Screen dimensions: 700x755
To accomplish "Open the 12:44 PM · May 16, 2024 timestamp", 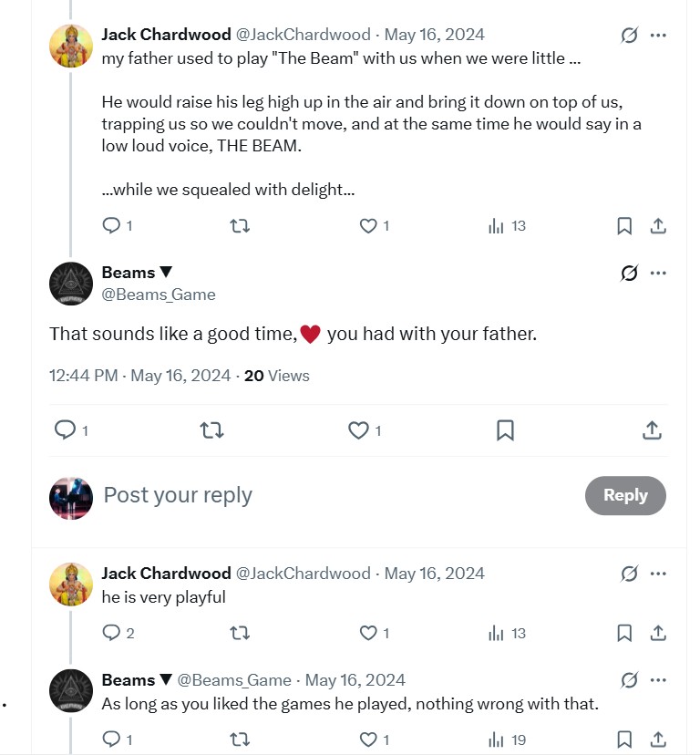I will click(140, 376).
